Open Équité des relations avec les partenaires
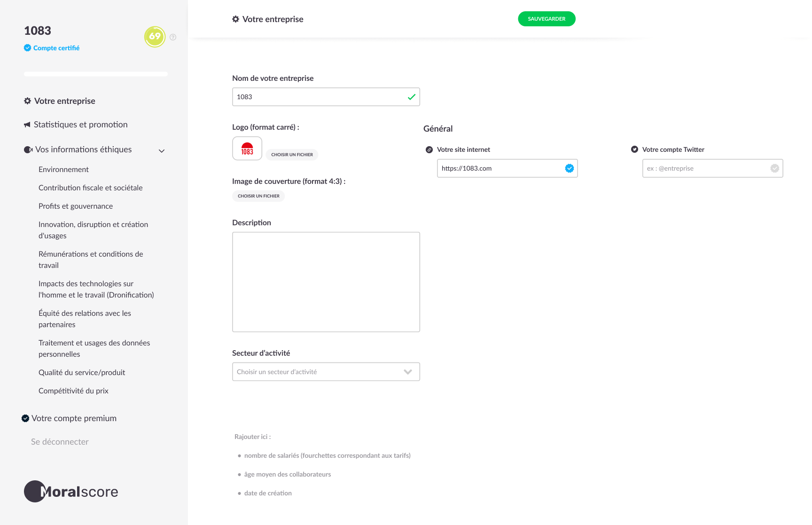Image resolution: width=812 pixels, height=525 pixels. pos(85,319)
